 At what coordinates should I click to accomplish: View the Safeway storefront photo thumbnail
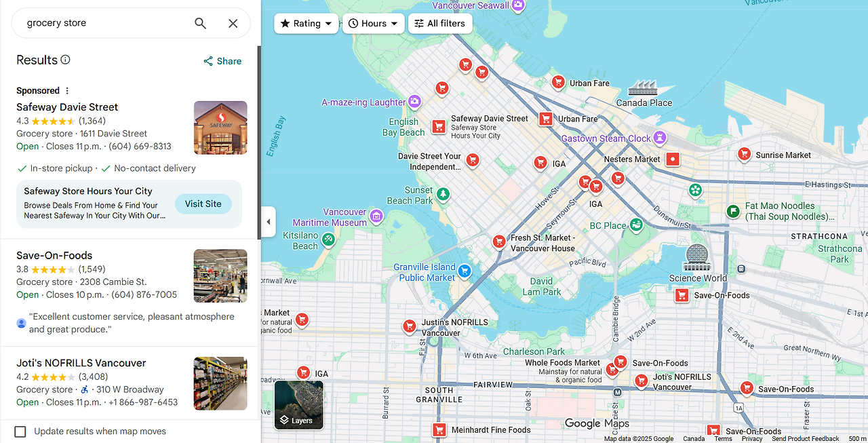pyautogui.click(x=220, y=128)
